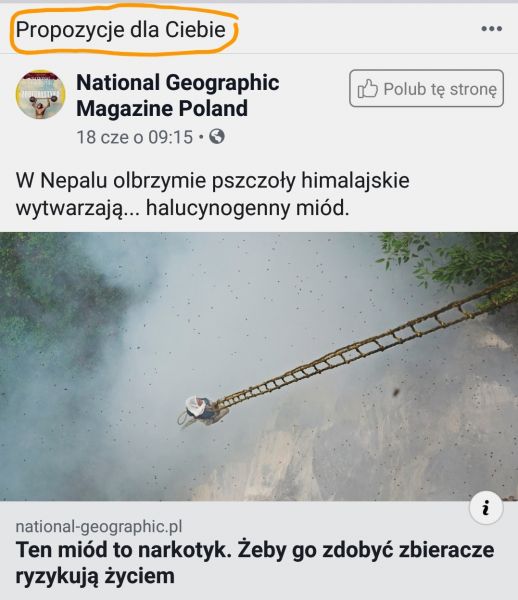The width and height of the screenshot is (518, 600).
Task: Open the article info 'i' icon
Action: (486, 508)
